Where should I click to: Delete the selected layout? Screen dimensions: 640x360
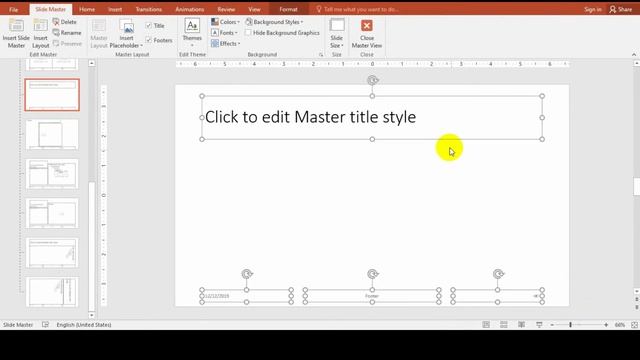(64, 22)
